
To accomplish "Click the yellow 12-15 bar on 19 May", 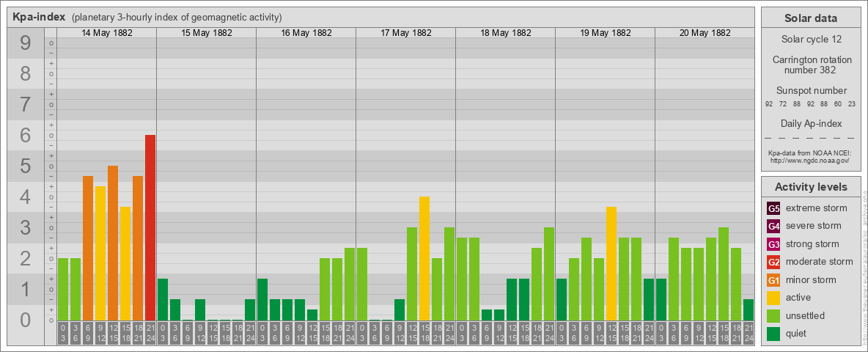I will [x=611, y=263].
